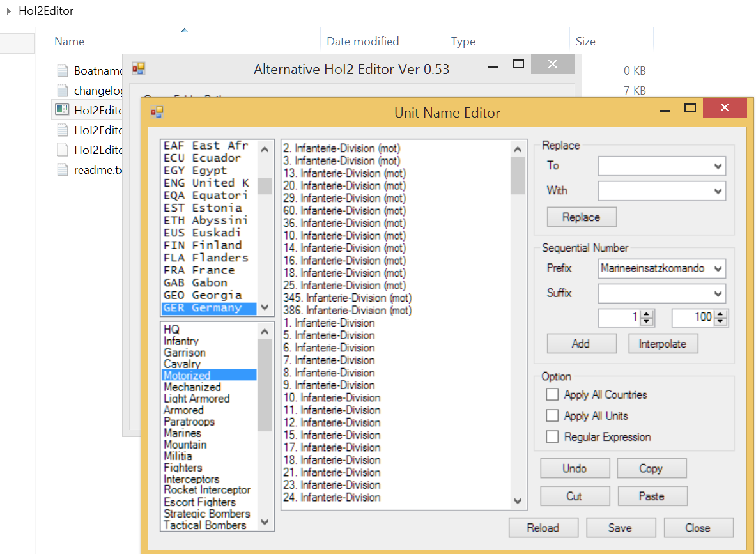The image size is (756, 554).
Task: Click the end number 100 field
Action: (694, 318)
